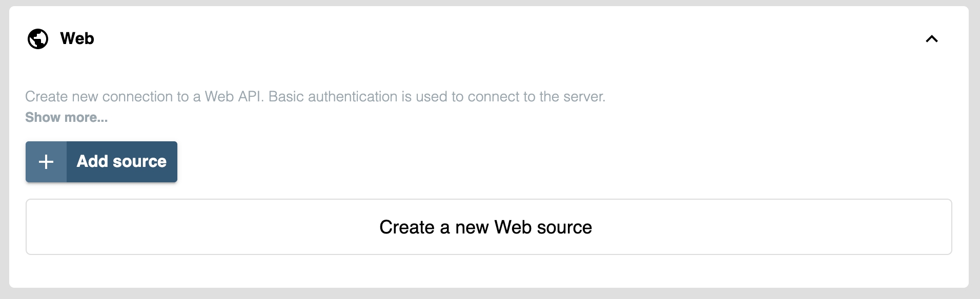
Task: Collapse the Web section with the chevron
Action: coord(931,39)
